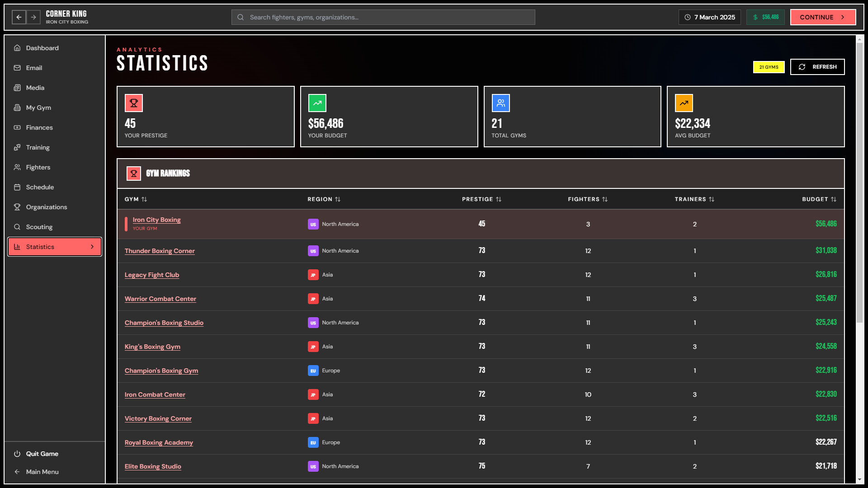Screen dimensions: 868x488
Task: Open the Fighters roster icon
Action: point(17,167)
